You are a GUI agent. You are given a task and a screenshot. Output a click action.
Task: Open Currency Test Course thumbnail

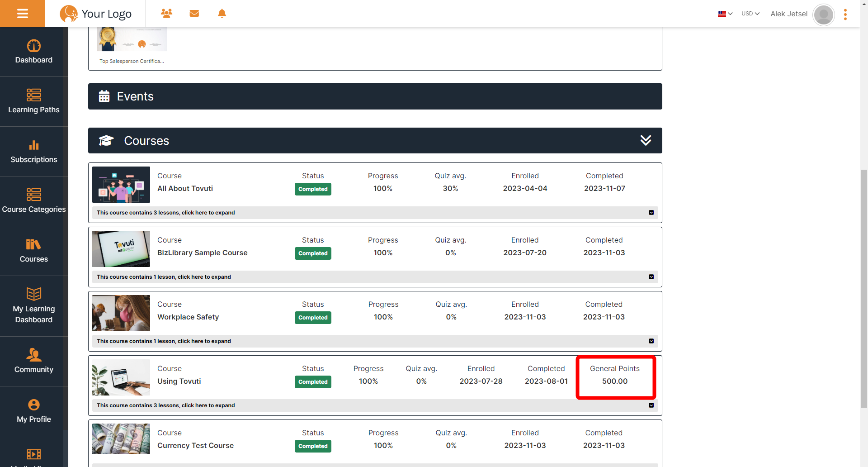(121, 439)
